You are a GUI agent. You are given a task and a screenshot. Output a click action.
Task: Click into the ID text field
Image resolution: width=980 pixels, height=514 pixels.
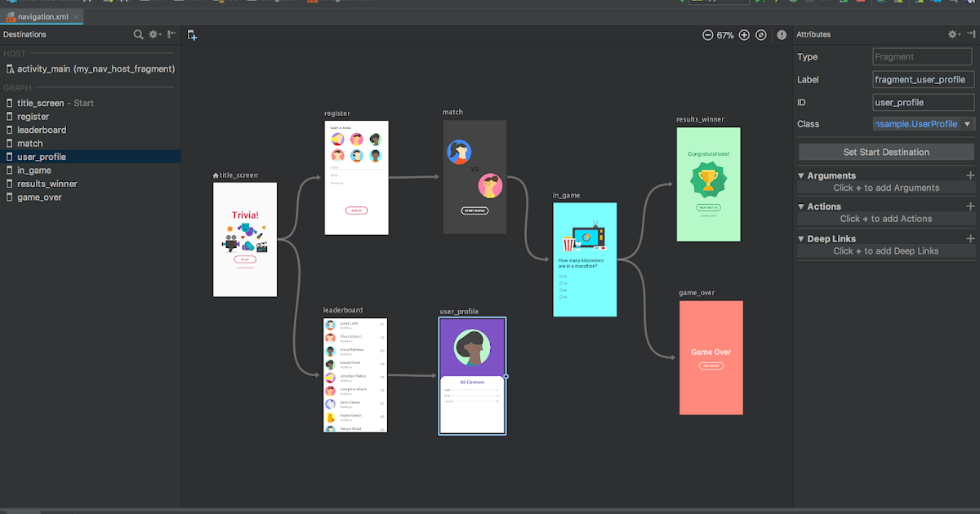pos(923,103)
